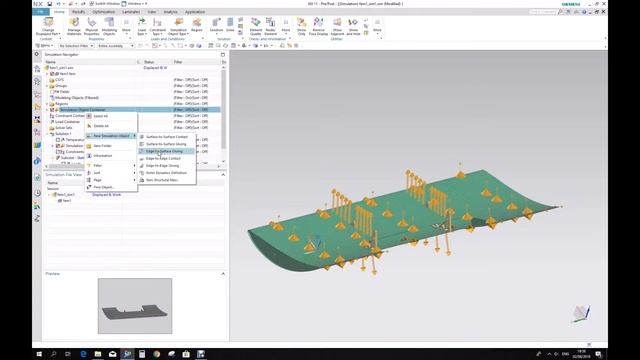Screen dimensions: 640x360
Task: Click the Region ribbon icon
Action: [197, 22]
